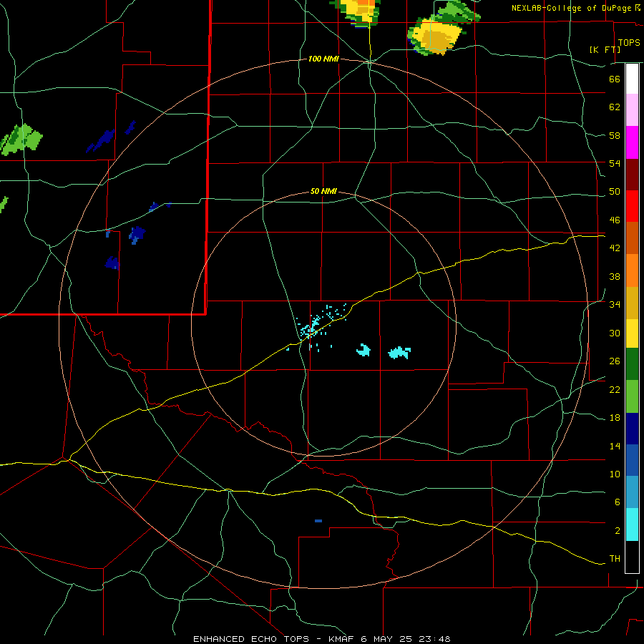Click legend value '34'
644x644 pixels.
(615, 305)
